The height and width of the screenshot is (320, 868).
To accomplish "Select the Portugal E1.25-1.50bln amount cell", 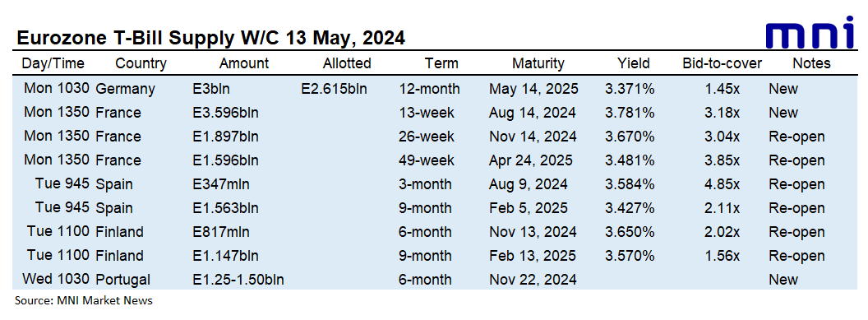I will pos(238,280).
